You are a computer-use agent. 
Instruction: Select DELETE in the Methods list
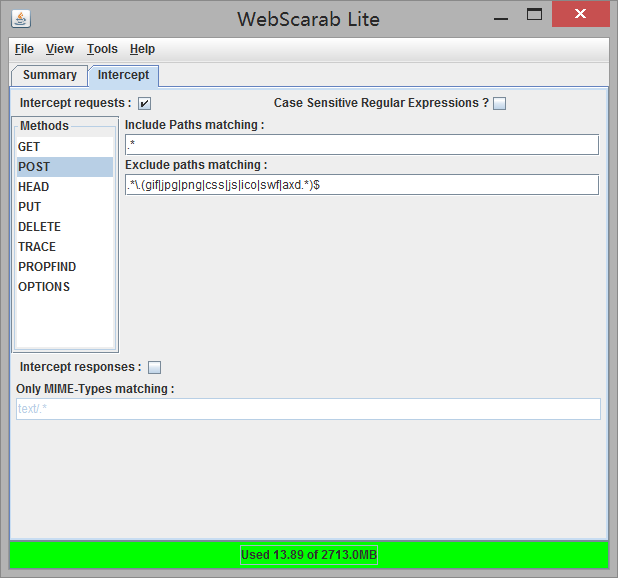(65, 227)
